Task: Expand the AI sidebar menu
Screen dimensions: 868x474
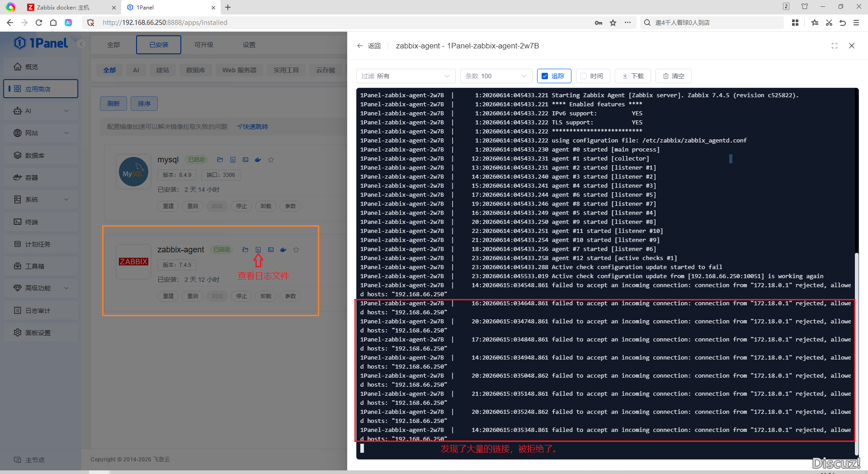Action: point(41,111)
